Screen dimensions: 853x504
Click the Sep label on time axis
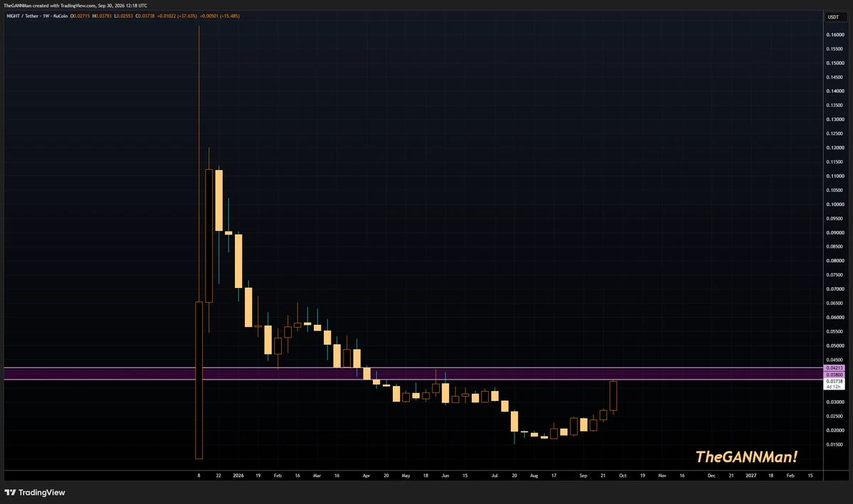583,476
